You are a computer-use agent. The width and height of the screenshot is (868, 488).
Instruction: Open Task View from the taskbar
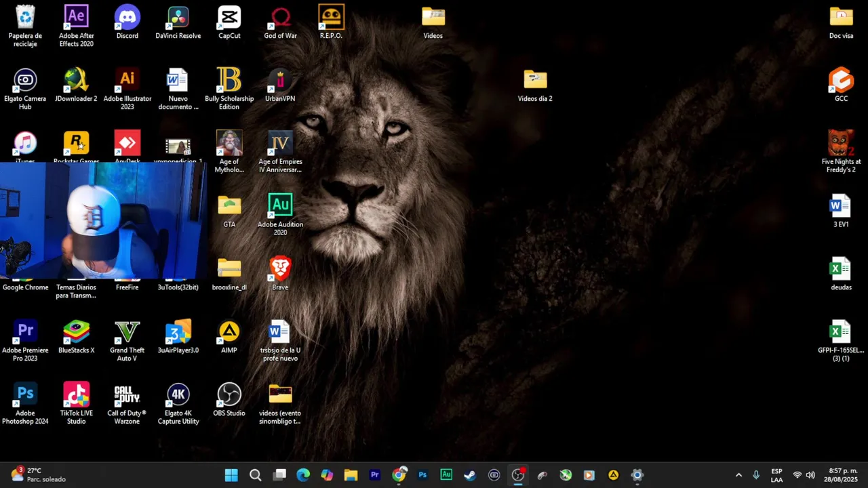pyautogui.click(x=279, y=475)
